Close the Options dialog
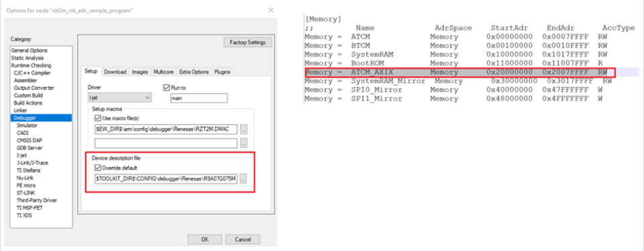The height and width of the screenshot is (251, 644). [x=270, y=10]
